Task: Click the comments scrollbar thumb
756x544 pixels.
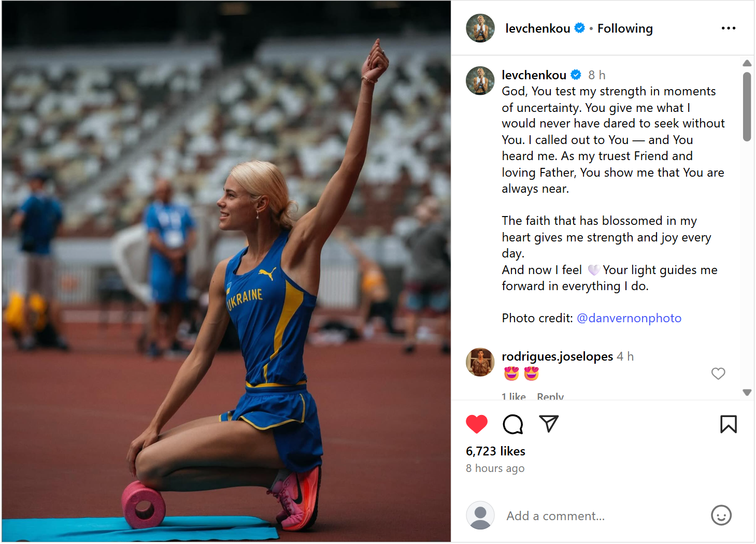Action: point(747,107)
